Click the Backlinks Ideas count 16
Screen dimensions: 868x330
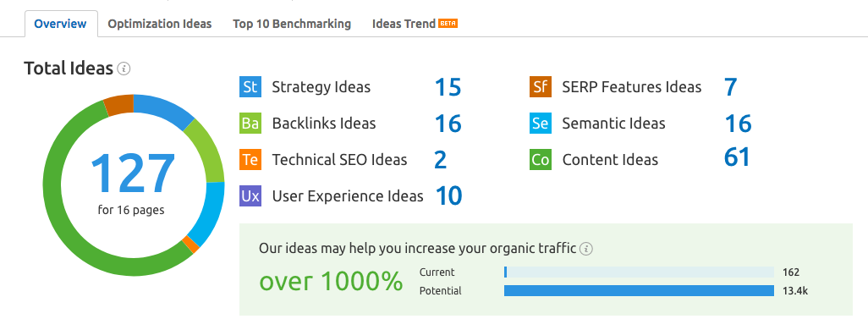click(448, 124)
